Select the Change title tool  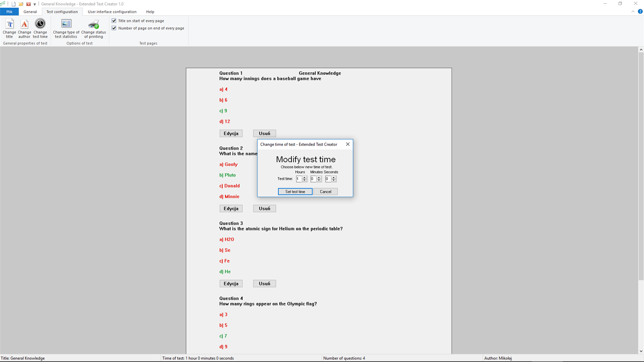pyautogui.click(x=9, y=27)
